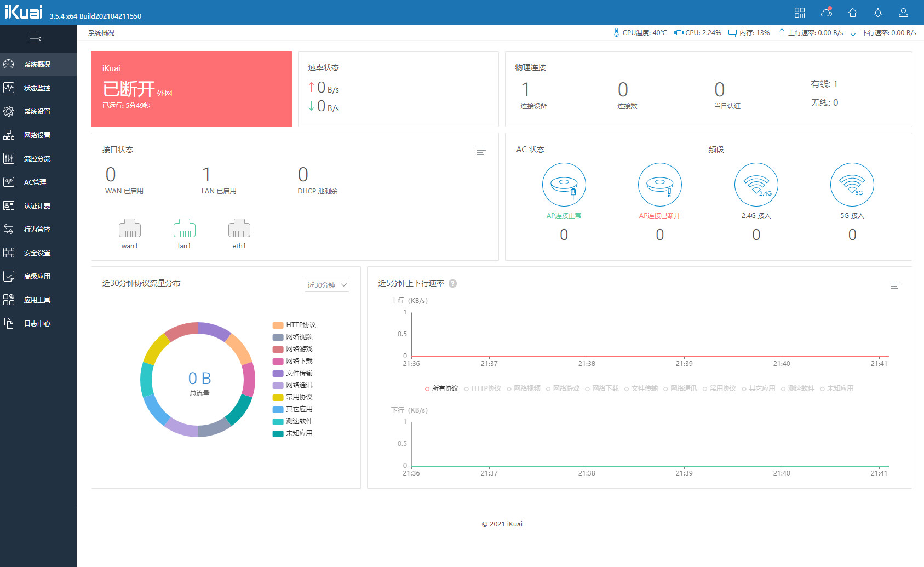This screenshot has width=924, height=567.
Task: Click the 有线: 1 text
Action: pos(824,84)
